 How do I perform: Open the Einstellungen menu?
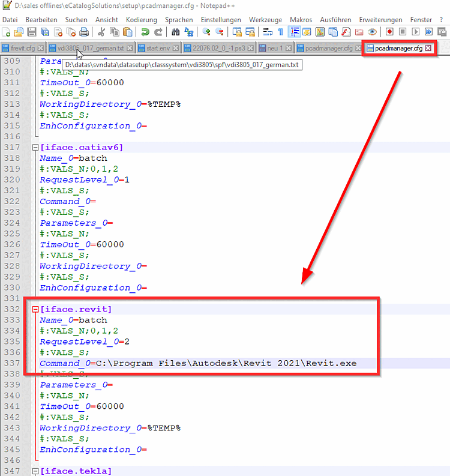click(221, 20)
